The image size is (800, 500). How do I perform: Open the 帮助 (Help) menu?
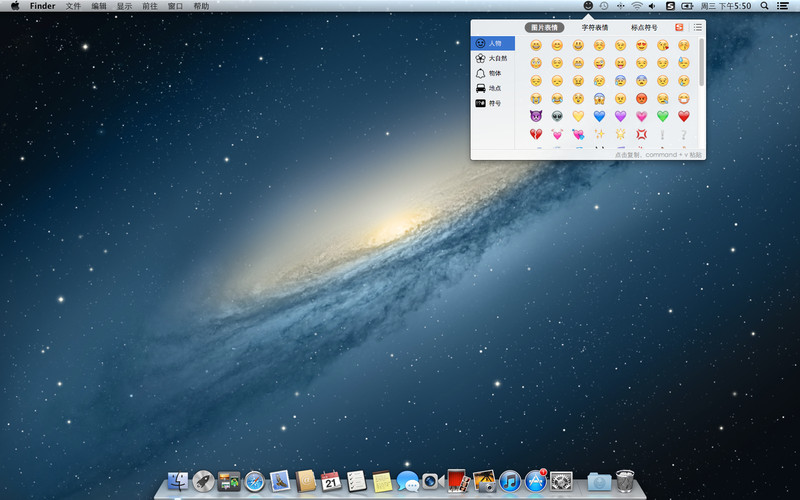pos(201,6)
